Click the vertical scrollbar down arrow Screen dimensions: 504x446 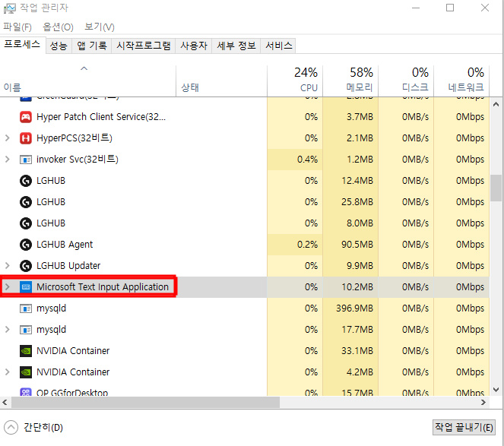point(496,390)
